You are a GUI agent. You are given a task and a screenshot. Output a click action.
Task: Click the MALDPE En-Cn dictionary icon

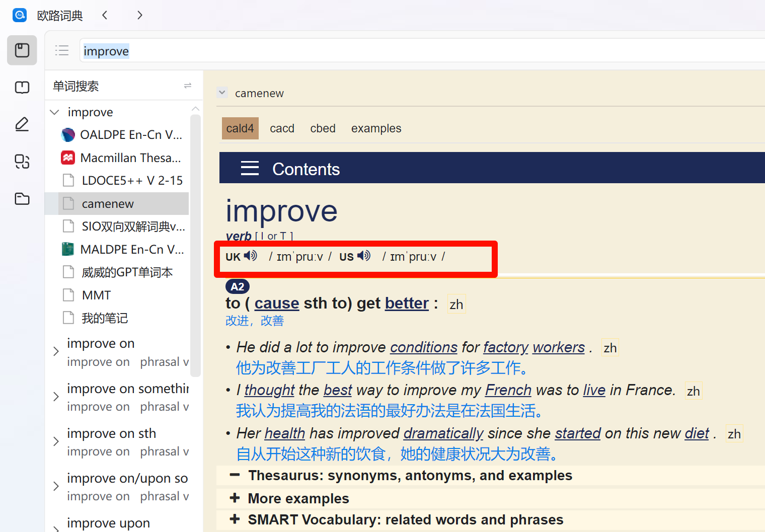click(x=68, y=249)
